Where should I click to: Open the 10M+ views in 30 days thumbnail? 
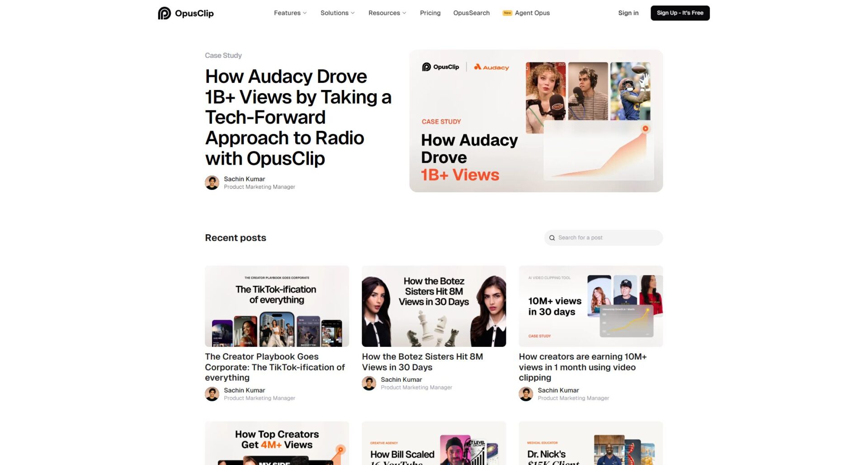(x=591, y=306)
